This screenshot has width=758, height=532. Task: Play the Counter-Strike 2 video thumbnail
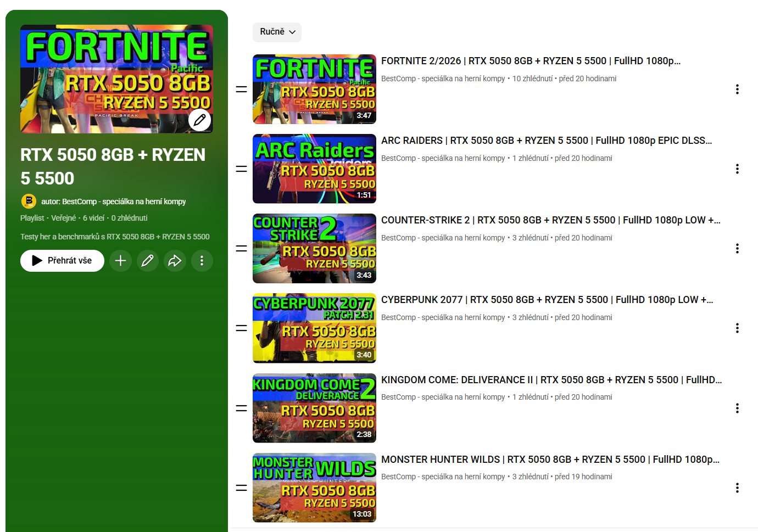pos(314,248)
